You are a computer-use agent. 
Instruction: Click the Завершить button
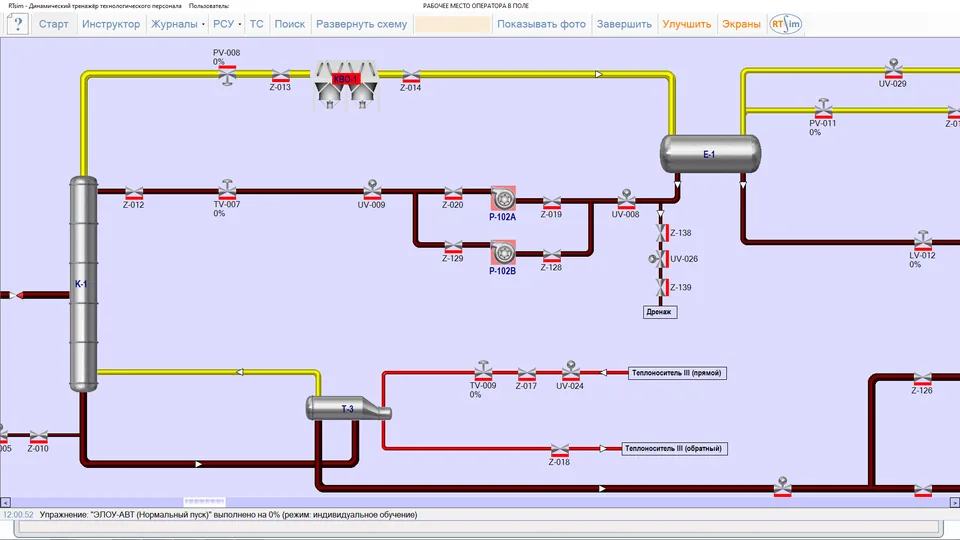pos(624,24)
